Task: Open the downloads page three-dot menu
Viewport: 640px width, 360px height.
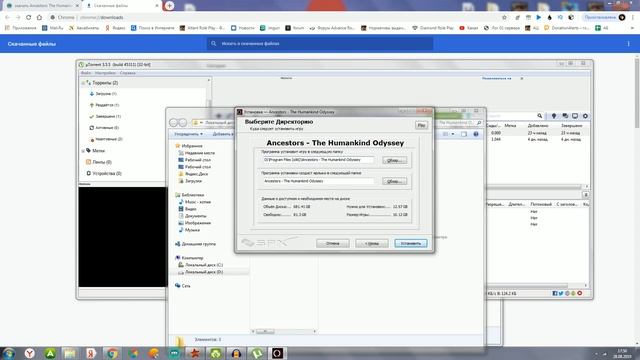Action: coord(629,44)
